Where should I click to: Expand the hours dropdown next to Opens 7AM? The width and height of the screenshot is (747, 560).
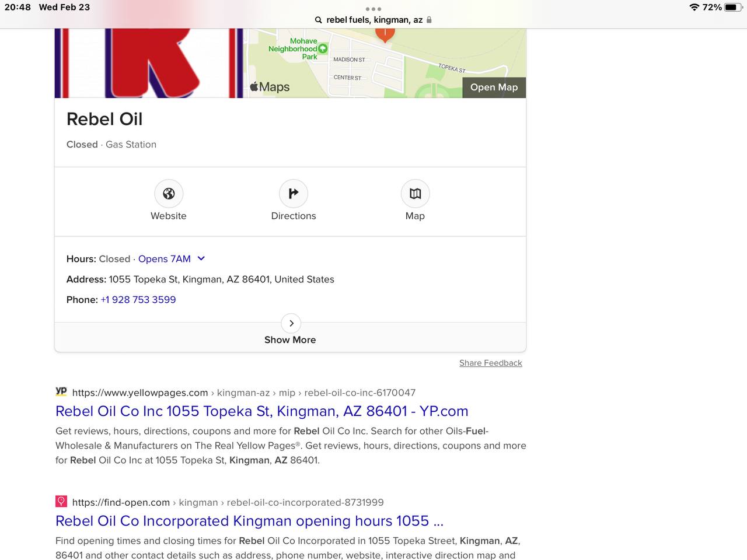click(x=201, y=258)
